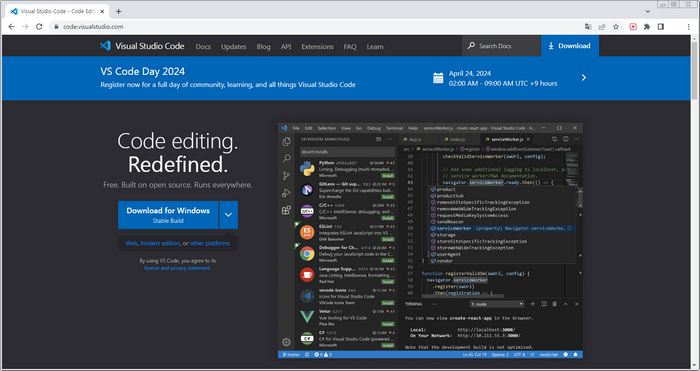
Task: Click the blue Download button in header
Action: tap(570, 46)
